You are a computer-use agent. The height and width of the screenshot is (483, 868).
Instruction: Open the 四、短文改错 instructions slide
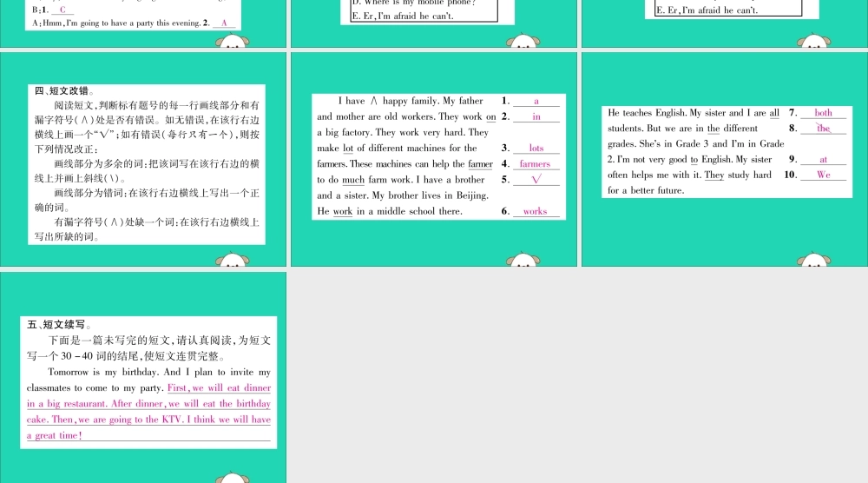pos(143,159)
